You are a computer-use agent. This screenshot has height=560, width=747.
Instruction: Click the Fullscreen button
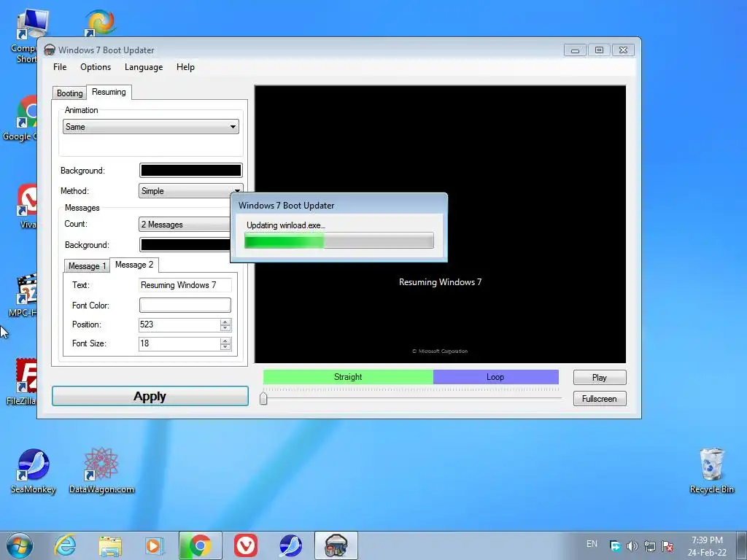click(x=600, y=399)
